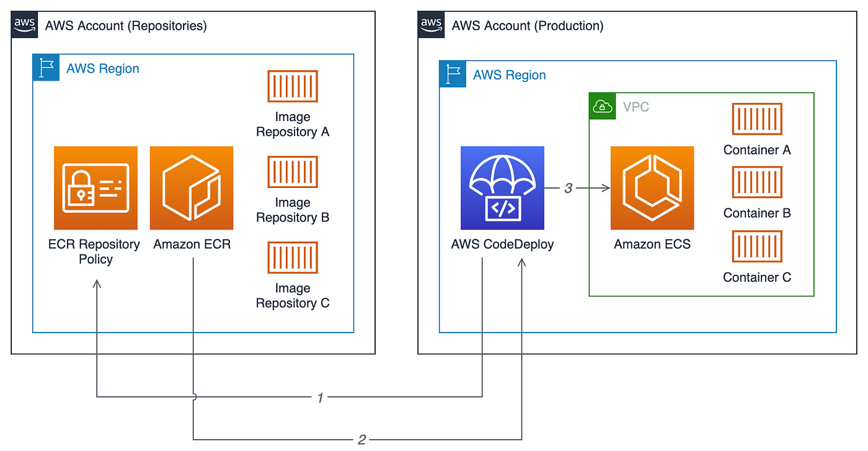Image resolution: width=868 pixels, height=451 pixels.
Task: Select the 'Amazon ECS' label
Action: [x=652, y=244]
